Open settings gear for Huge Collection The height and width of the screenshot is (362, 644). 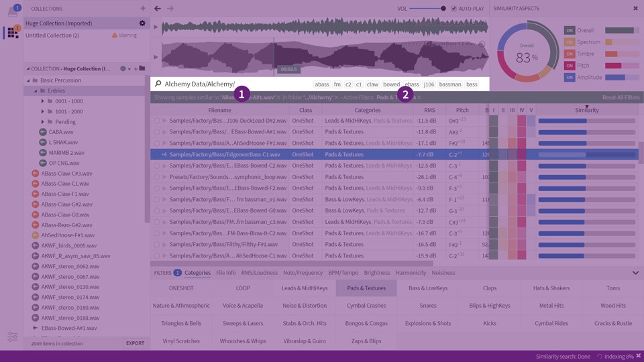[142, 23]
